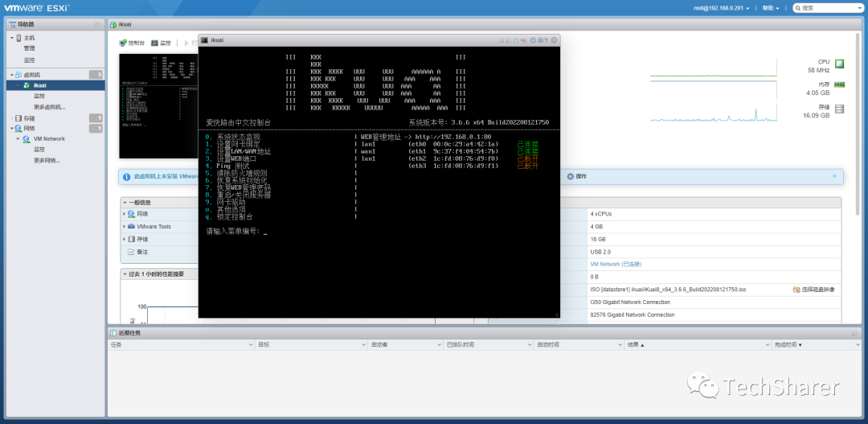Click the ISO datastore1 image path text

[668, 290]
